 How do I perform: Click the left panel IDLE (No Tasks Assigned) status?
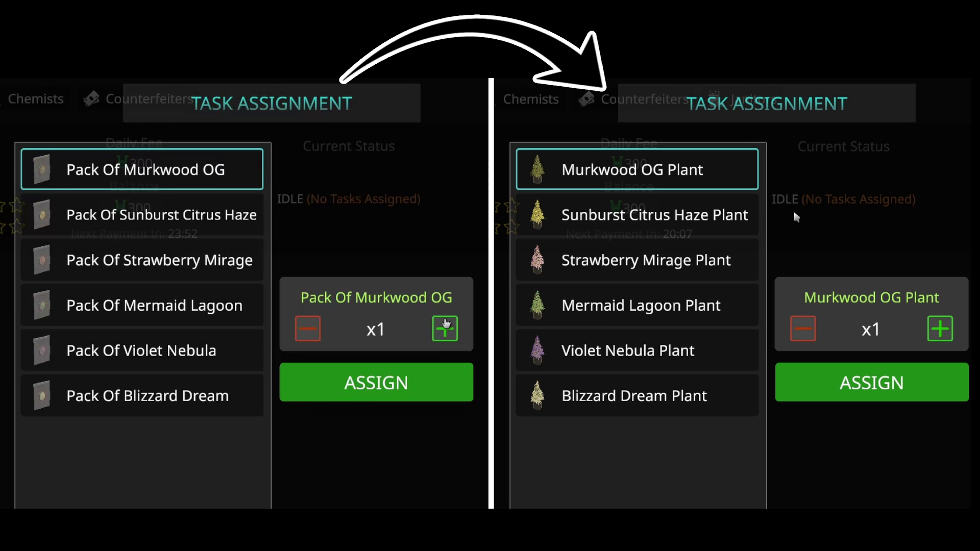(x=349, y=199)
